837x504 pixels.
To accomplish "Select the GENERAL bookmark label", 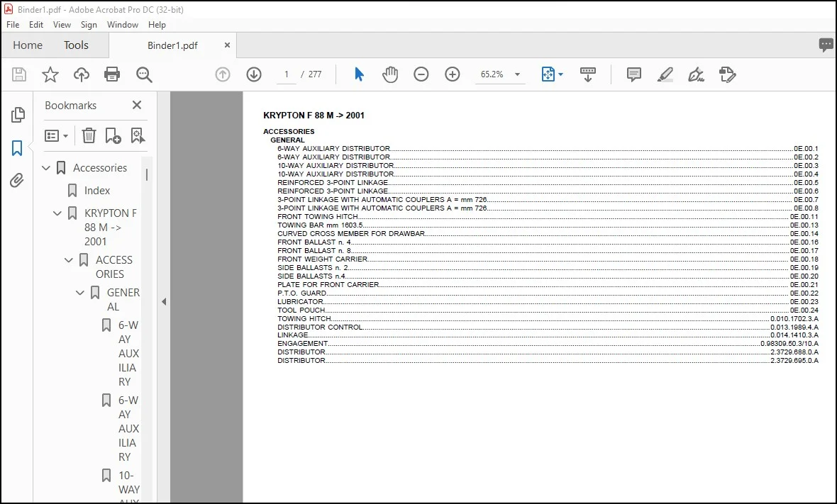I will (x=123, y=299).
